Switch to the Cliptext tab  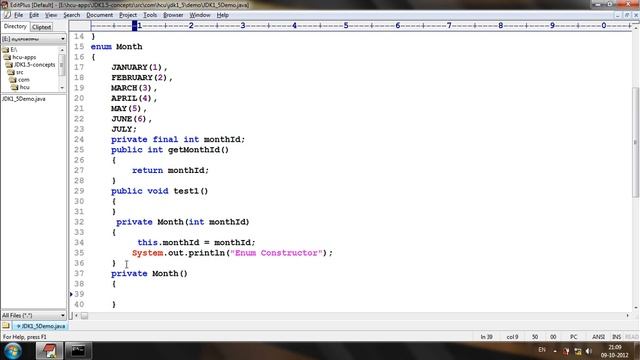[41, 27]
